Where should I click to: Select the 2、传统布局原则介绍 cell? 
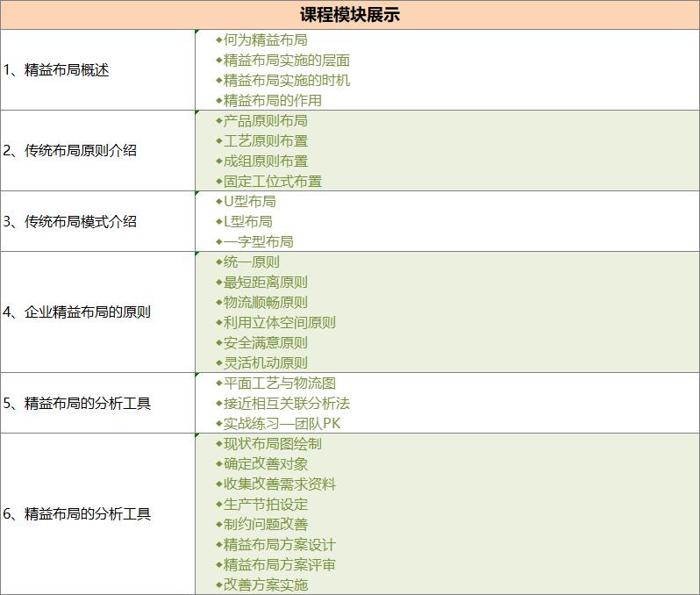click(x=70, y=150)
